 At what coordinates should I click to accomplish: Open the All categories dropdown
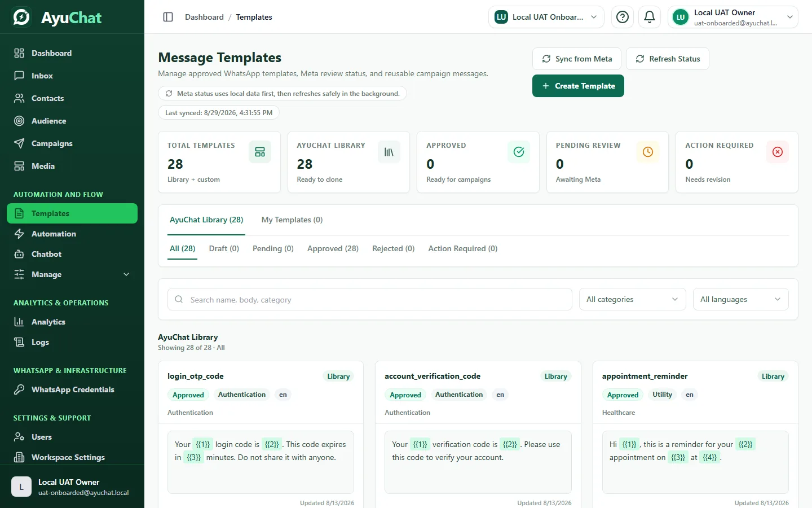pos(633,299)
